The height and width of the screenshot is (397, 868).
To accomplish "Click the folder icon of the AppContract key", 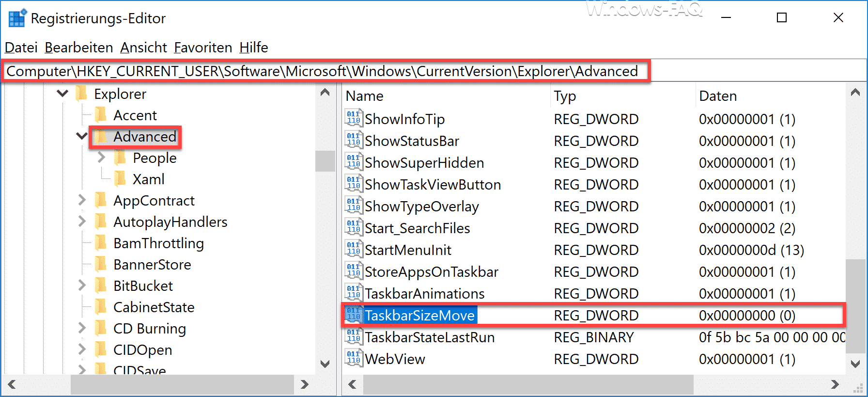I will [x=101, y=200].
